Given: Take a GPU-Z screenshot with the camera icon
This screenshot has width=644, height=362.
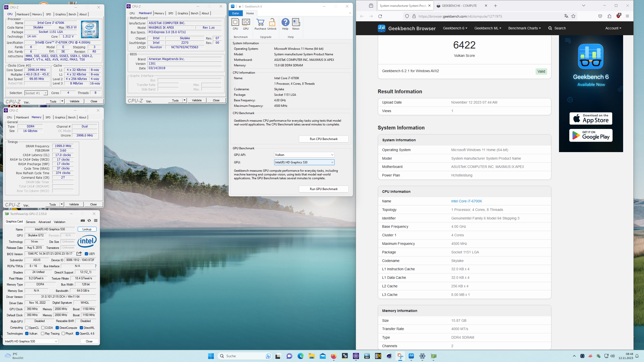Looking at the screenshot, I should (83, 220).
